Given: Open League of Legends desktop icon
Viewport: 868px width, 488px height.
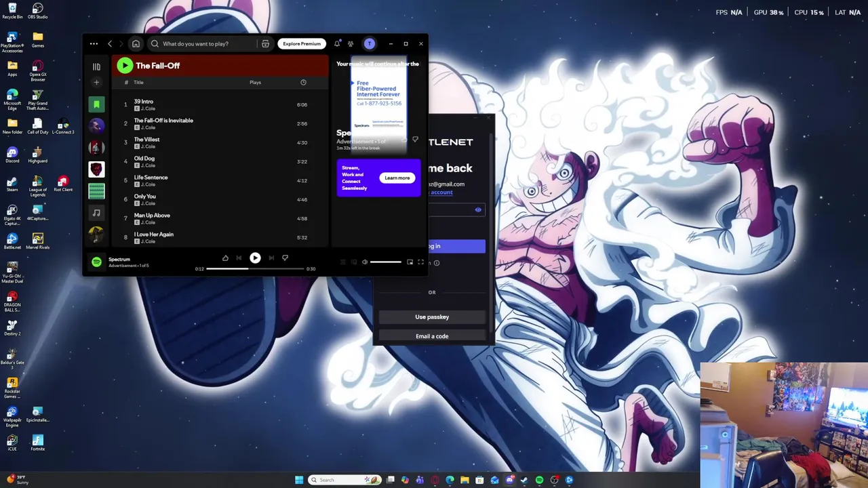Looking at the screenshot, I should pos(38,186).
